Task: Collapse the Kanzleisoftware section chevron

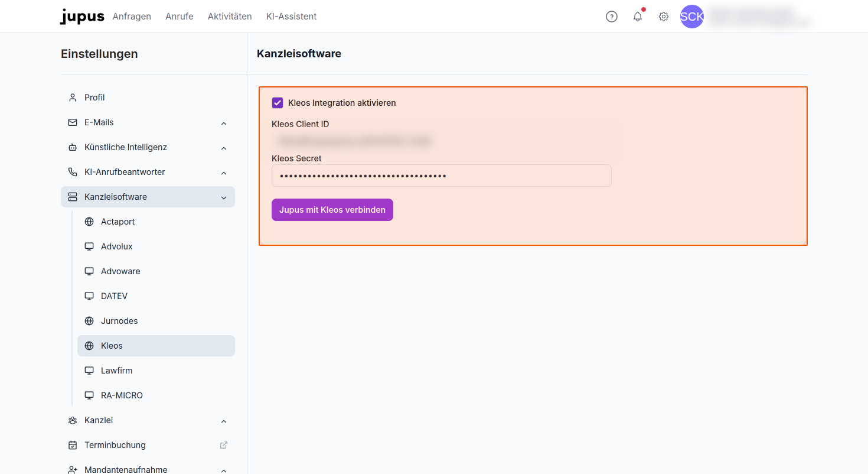Action: 224,197
